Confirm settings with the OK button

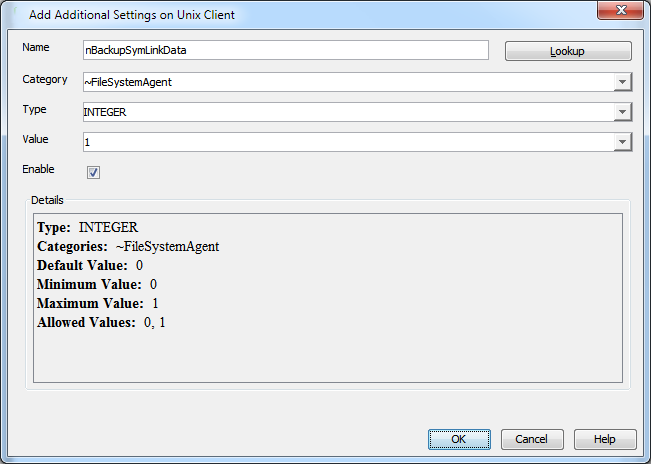tap(459, 439)
